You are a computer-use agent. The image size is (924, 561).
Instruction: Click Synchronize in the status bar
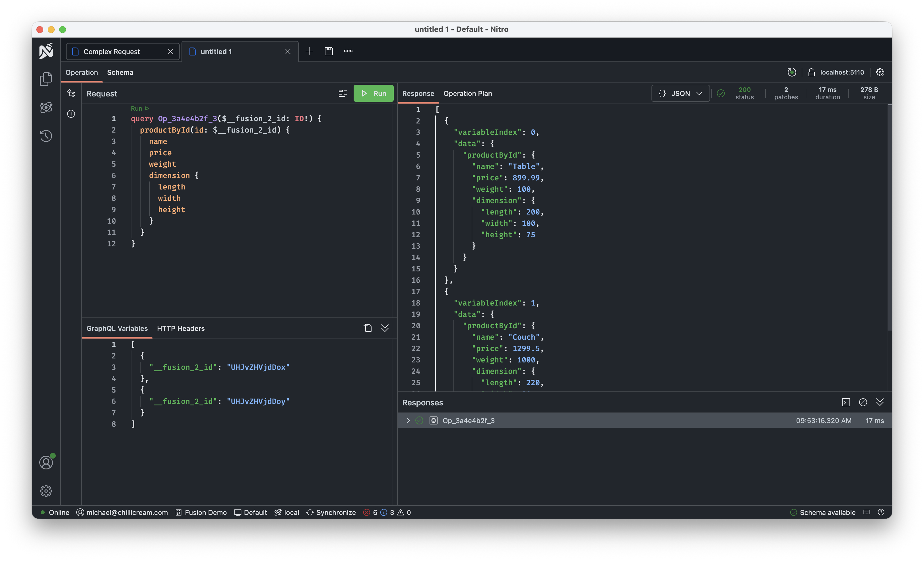click(x=331, y=512)
